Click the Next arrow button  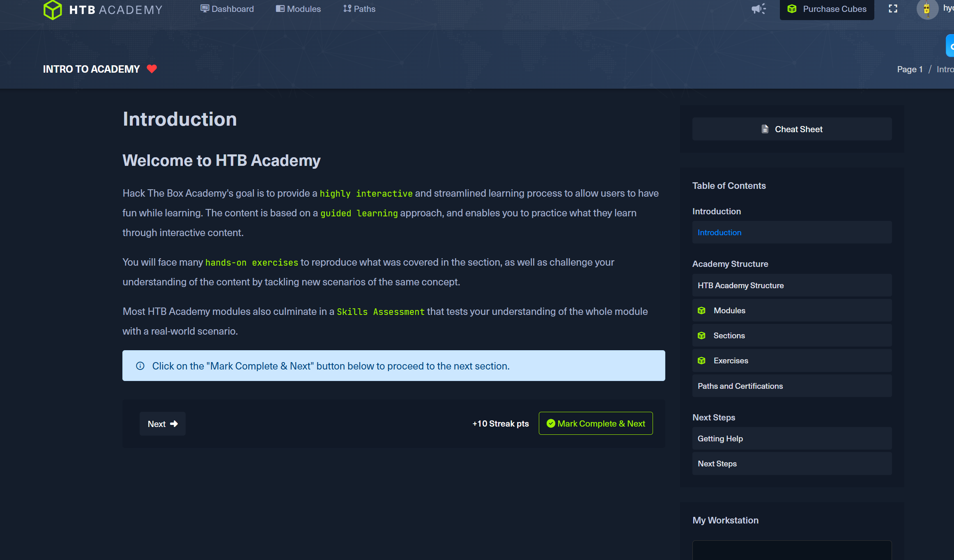[163, 424]
